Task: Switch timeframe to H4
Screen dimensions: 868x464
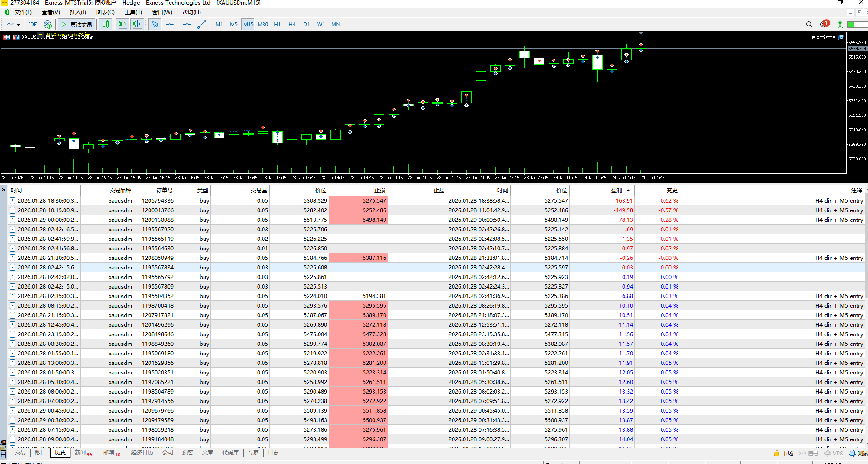Action: coord(292,25)
